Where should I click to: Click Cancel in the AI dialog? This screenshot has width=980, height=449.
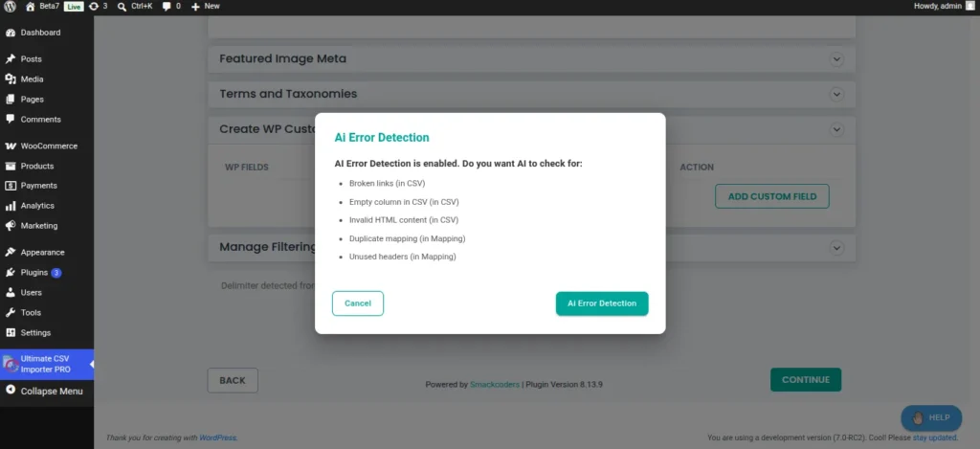pyautogui.click(x=358, y=303)
